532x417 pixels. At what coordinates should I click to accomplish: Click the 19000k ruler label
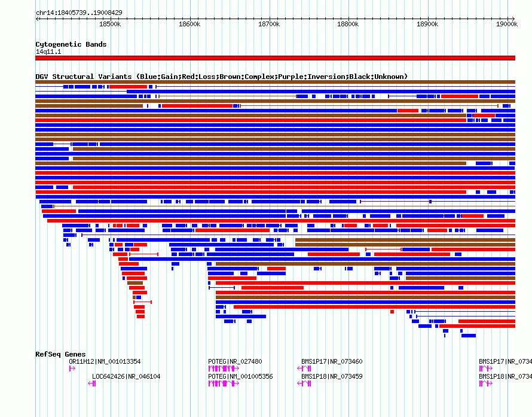tap(507, 24)
